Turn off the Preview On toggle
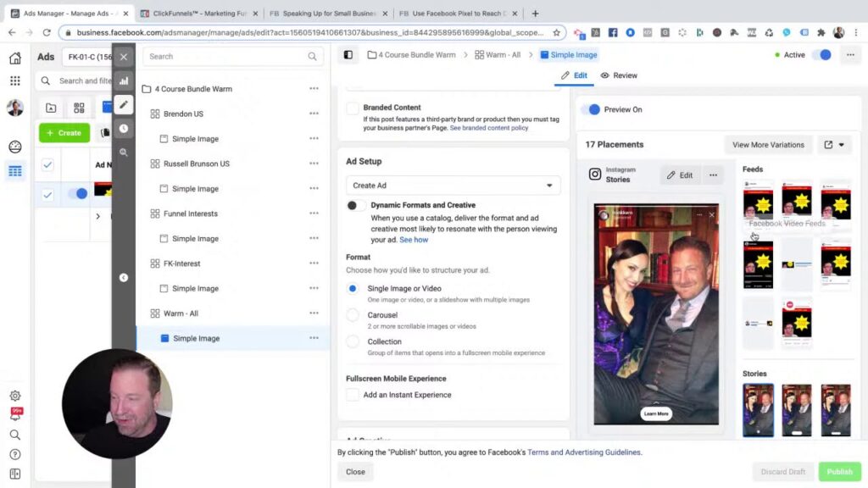Viewport: 868px width, 488px height. coord(592,109)
